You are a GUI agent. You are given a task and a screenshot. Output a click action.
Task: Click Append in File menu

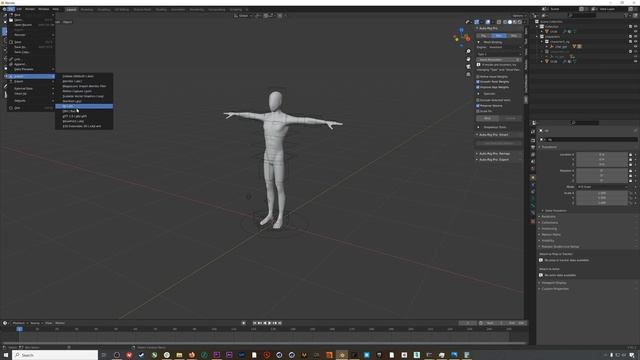tap(31, 64)
